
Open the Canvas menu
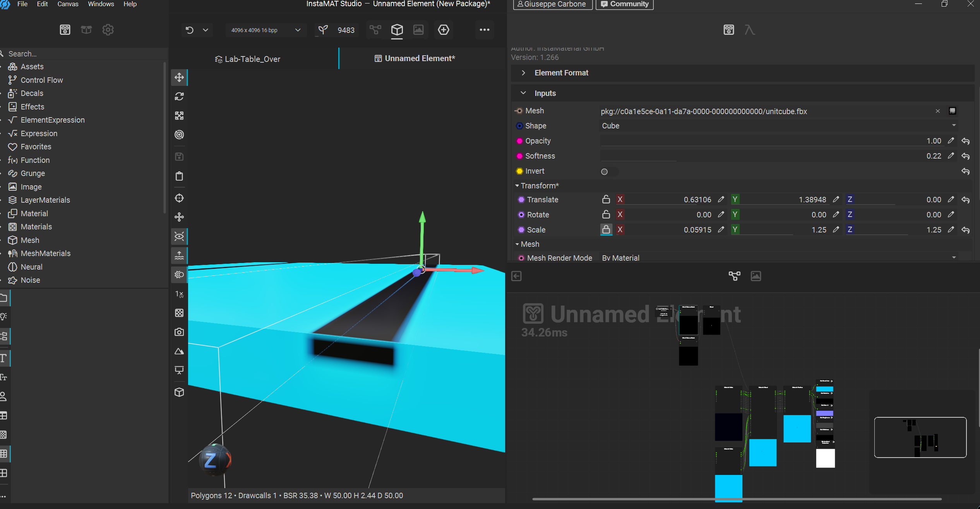tap(68, 4)
